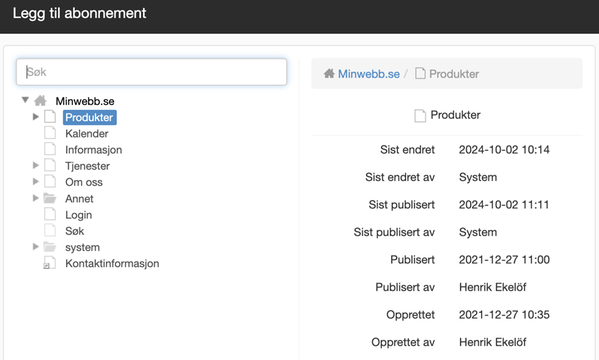Click Produkter in the breadcrumb
Image resolution: width=599 pixels, height=360 pixels.
pyautogui.click(x=454, y=74)
